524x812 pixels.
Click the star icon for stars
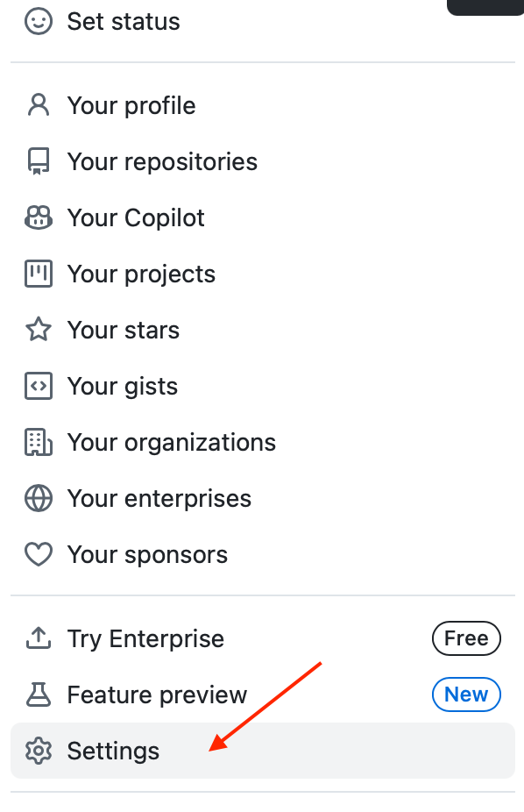pyautogui.click(x=39, y=330)
